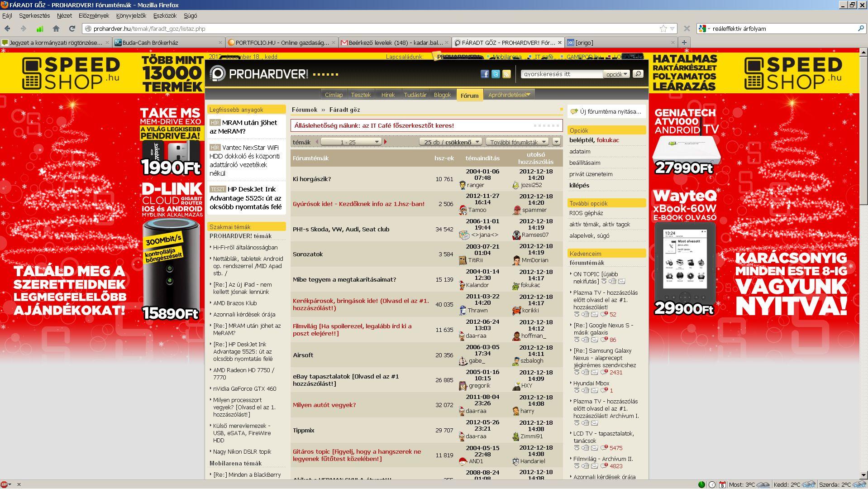Viewport: 868px width, 489px height.
Task: Open the search engine selector dropdown
Action: [704, 29]
